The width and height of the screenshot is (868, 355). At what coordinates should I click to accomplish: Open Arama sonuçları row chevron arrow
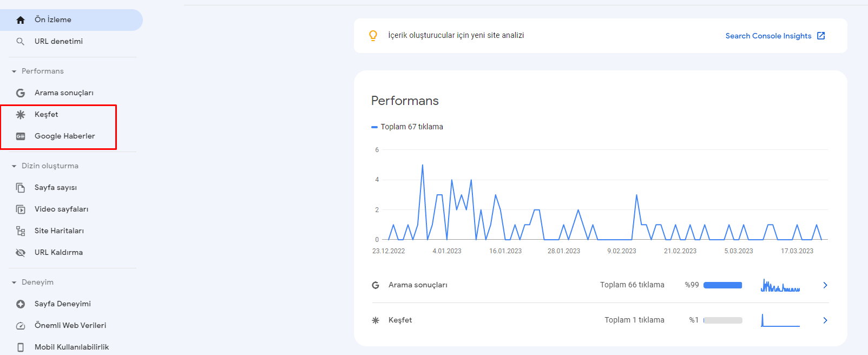[825, 285]
